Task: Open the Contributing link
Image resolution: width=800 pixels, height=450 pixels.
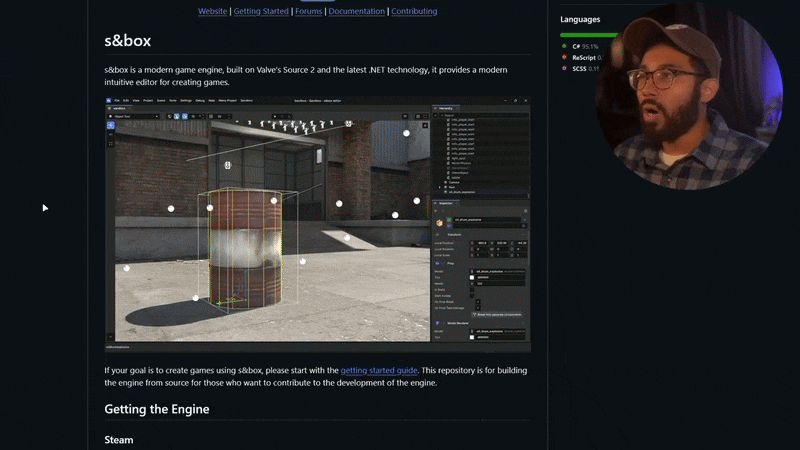Action: tap(414, 11)
